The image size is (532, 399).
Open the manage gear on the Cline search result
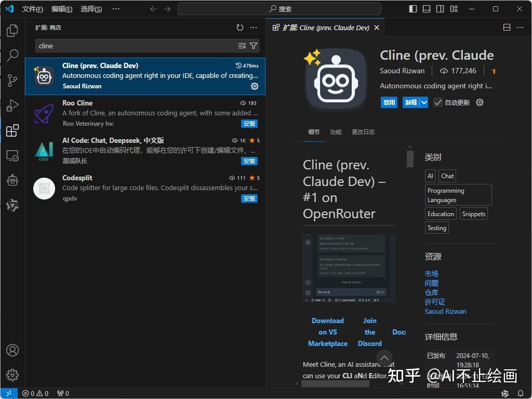(x=254, y=86)
